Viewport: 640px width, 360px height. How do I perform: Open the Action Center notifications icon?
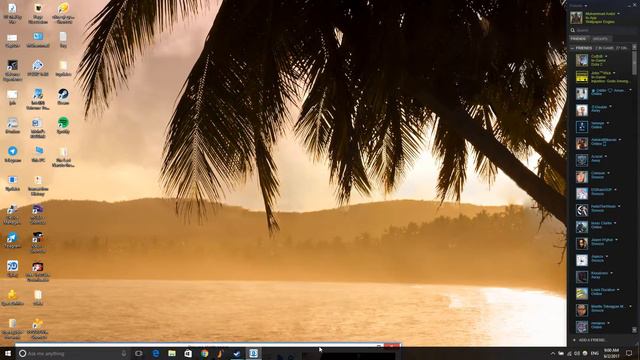(629, 353)
